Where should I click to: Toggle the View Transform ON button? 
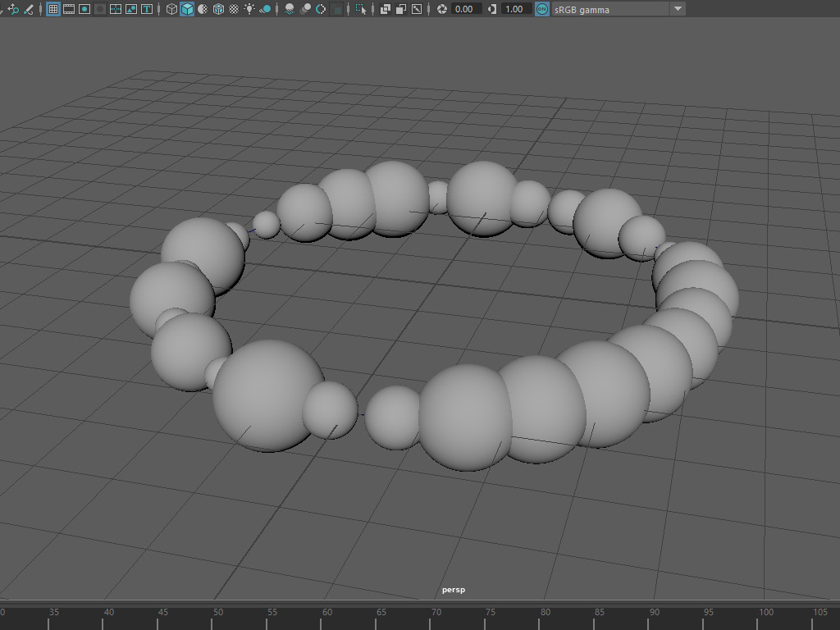coord(542,9)
